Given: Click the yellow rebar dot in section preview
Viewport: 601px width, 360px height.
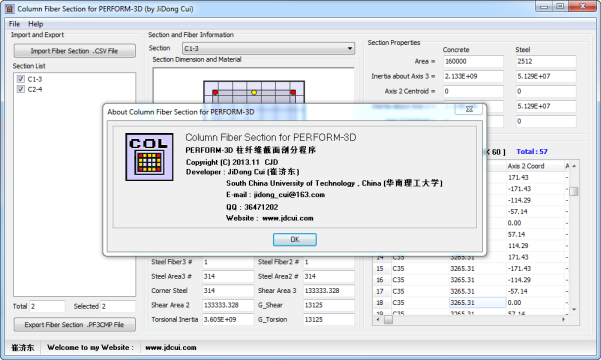Looking at the screenshot, I should point(254,92).
